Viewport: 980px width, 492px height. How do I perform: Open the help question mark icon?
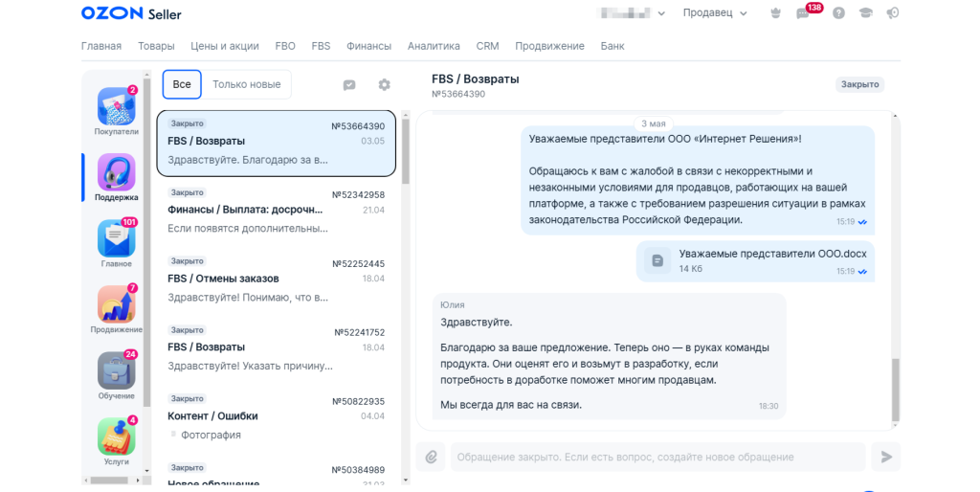(838, 13)
